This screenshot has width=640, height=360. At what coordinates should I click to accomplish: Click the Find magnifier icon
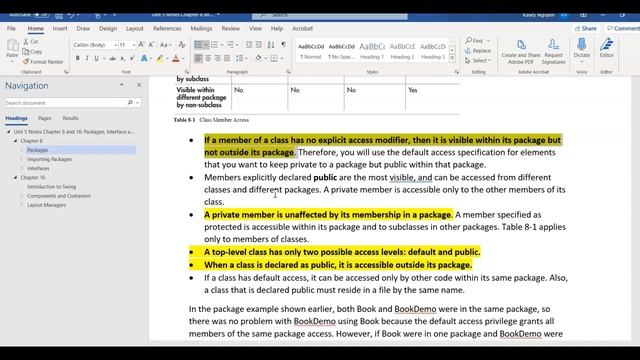(469, 40)
